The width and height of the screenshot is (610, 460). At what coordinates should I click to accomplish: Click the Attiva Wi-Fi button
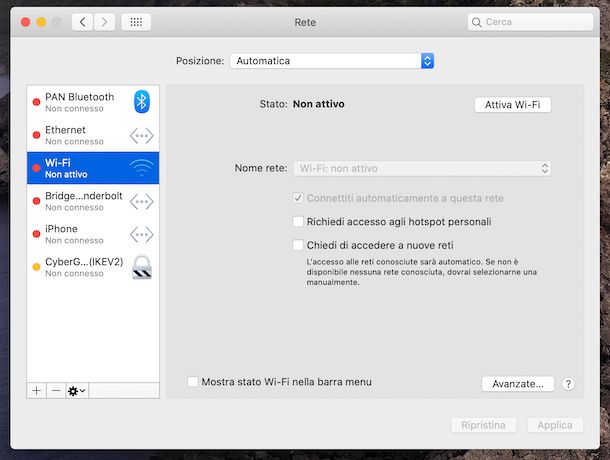pos(513,105)
